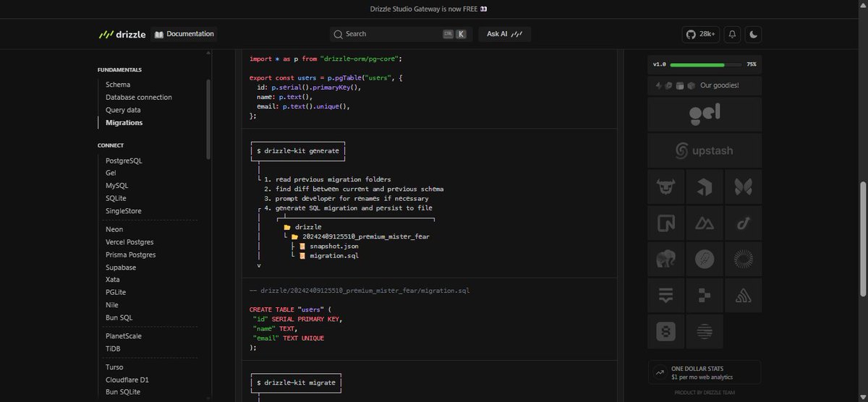Image resolution: width=868 pixels, height=402 pixels.
Task: Open the Schema docs page
Action: click(118, 85)
